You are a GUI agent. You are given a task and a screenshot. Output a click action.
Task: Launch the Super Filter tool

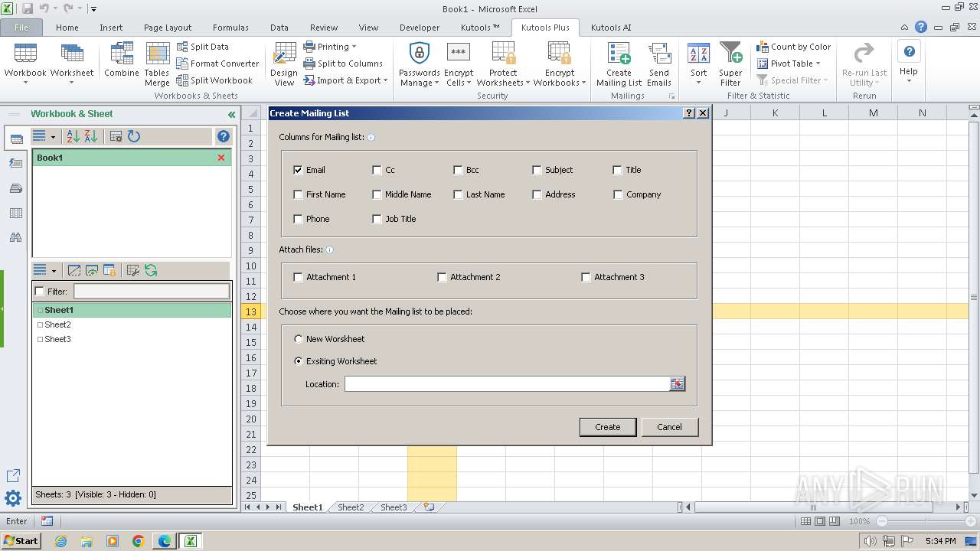point(730,64)
